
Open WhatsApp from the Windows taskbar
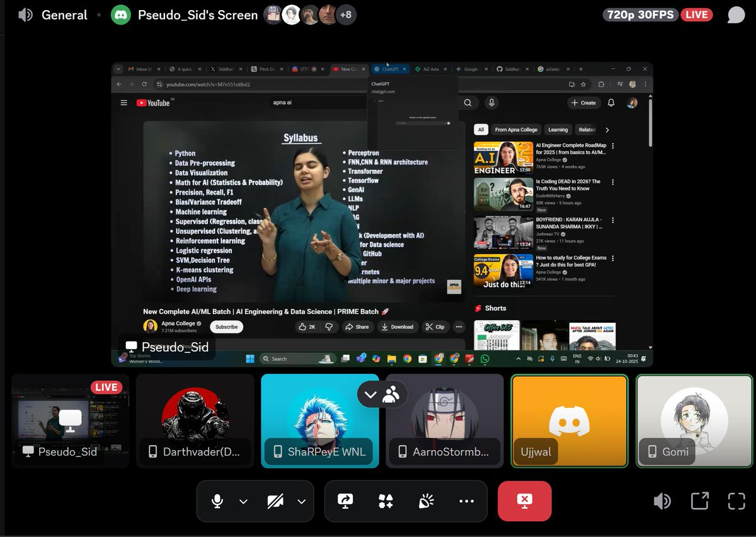tap(484, 359)
